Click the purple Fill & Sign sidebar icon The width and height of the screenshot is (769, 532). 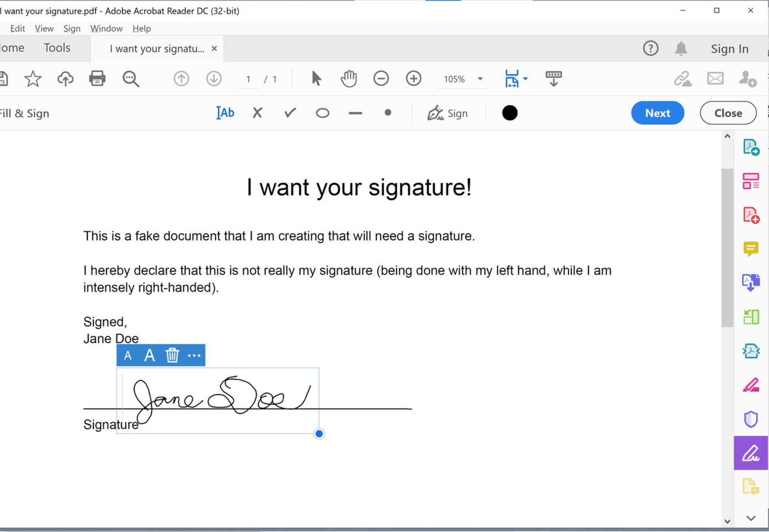(751, 453)
